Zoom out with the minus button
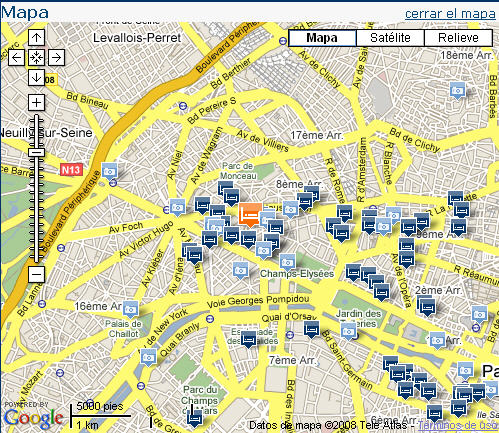Screen dimensions: 499x433 click(x=36, y=275)
